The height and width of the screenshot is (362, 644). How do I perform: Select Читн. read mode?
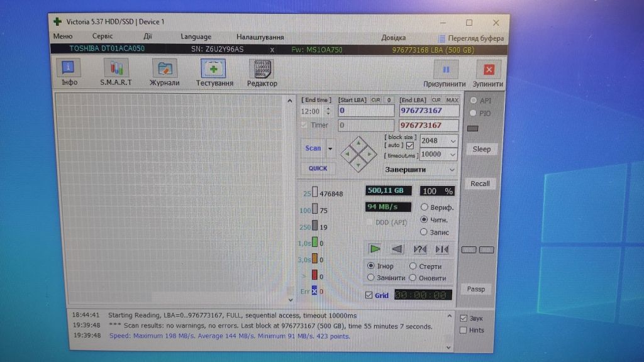[x=424, y=219]
